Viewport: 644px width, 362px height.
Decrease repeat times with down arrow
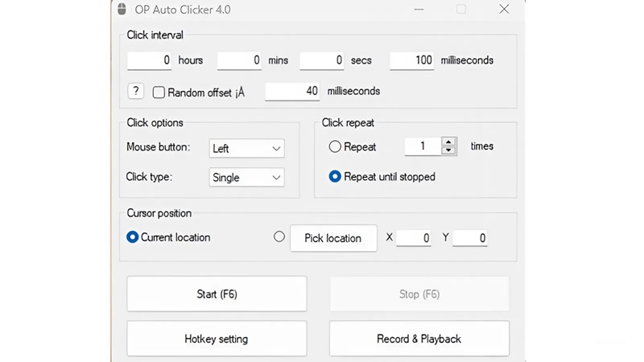click(x=449, y=150)
